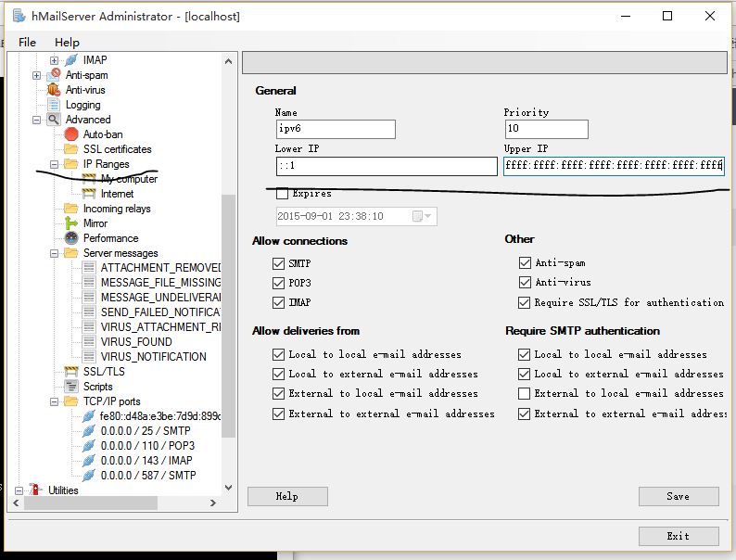Viewport: 736px width, 560px height.
Task: Click the hMailServer app icon in title bar
Action: (19, 16)
